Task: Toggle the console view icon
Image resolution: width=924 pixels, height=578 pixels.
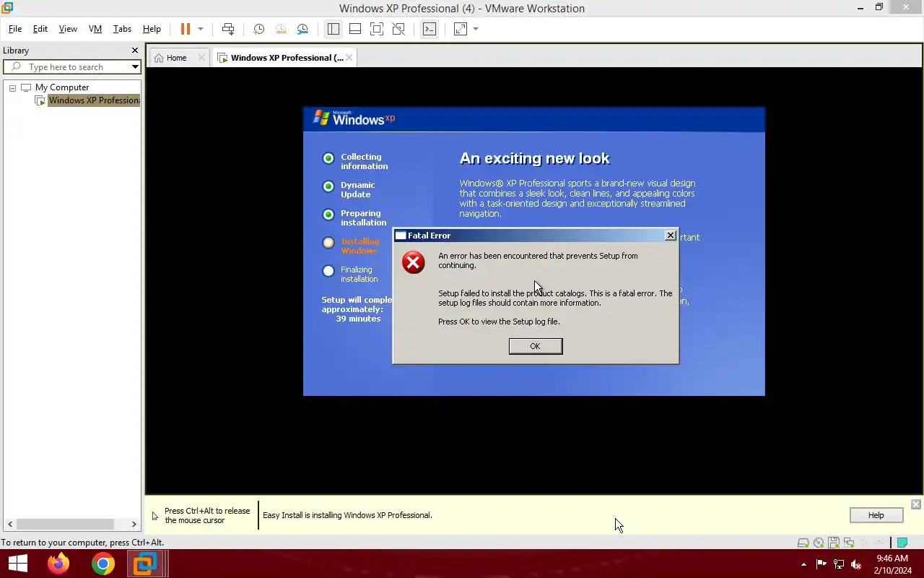Action: pos(430,29)
